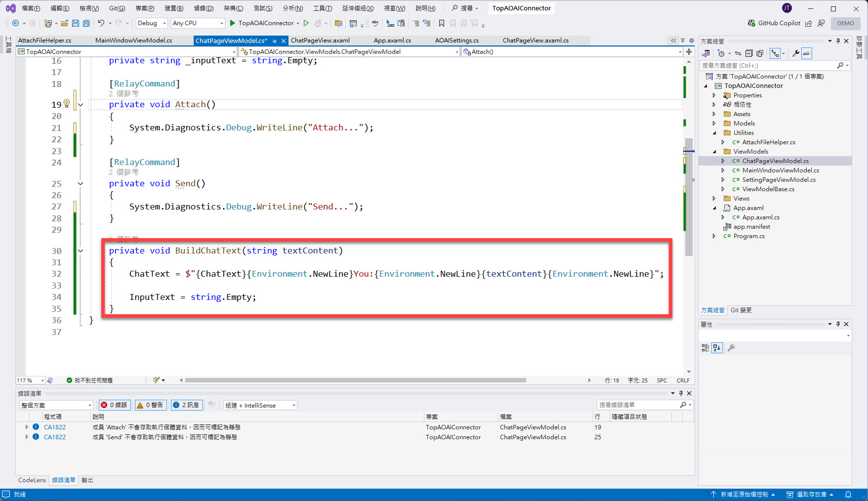
Task: Open the Any CPU platform dropdown
Action: point(198,23)
